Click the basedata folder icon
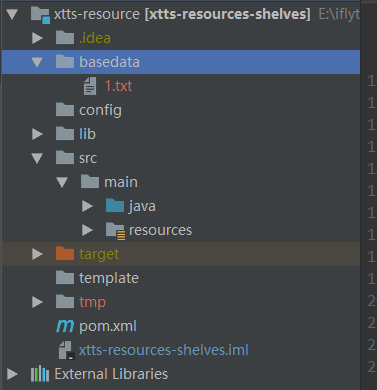Viewport: 377px width, 390px height. pyautogui.click(x=65, y=62)
